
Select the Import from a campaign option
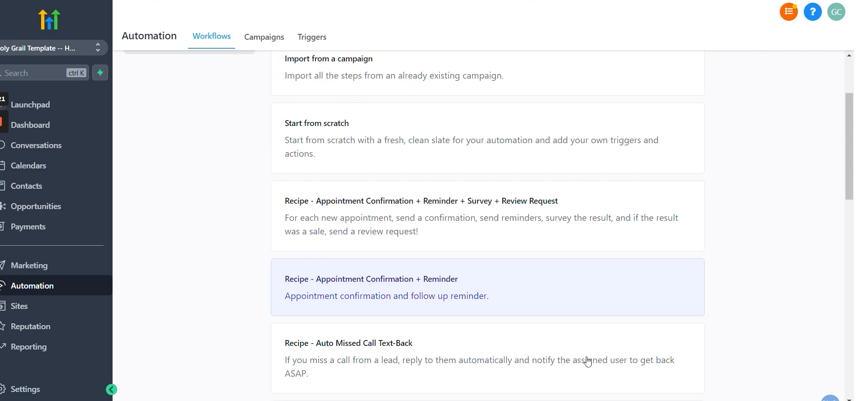click(487, 73)
